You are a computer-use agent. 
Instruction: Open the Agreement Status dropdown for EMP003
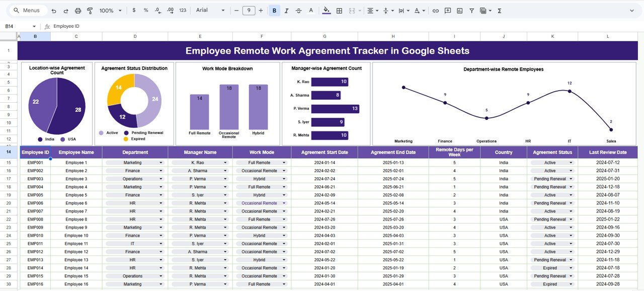click(x=571, y=179)
